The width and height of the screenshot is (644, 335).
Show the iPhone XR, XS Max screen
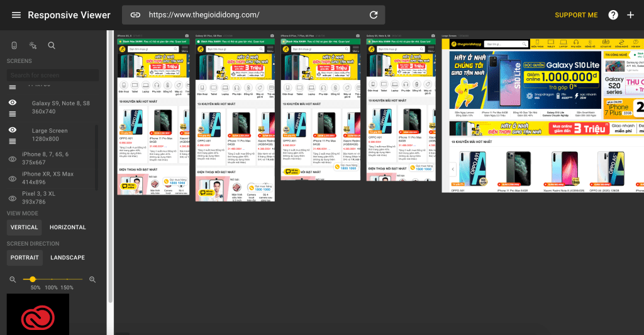(12, 178)
